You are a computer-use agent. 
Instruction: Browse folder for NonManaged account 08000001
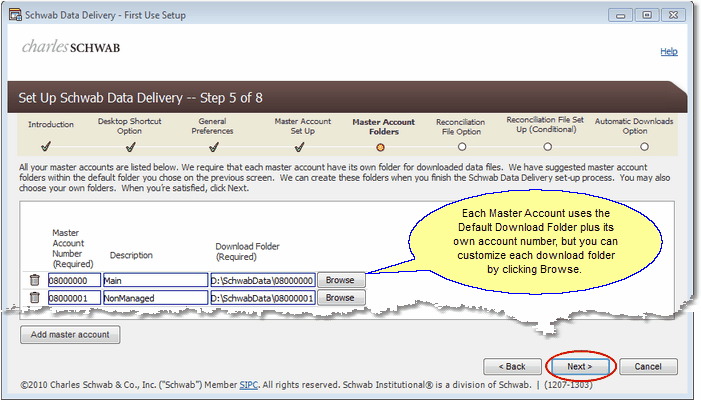pos(341,298)
